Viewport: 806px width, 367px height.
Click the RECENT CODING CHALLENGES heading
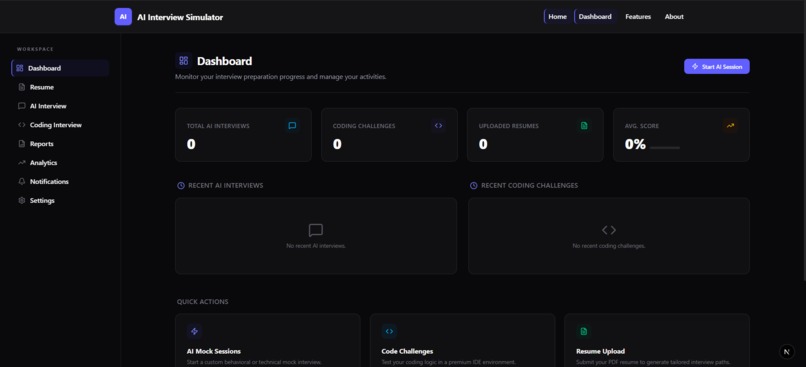tap(529, 186)
